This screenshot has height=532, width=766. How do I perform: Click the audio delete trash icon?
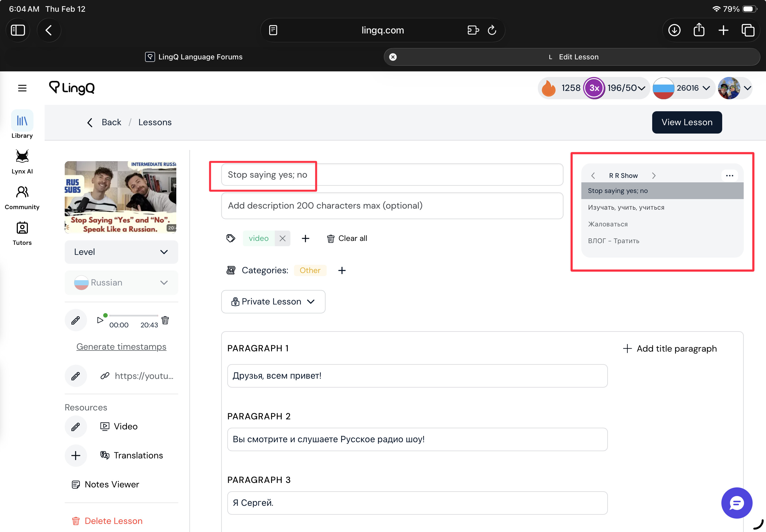tap(165, 320)
